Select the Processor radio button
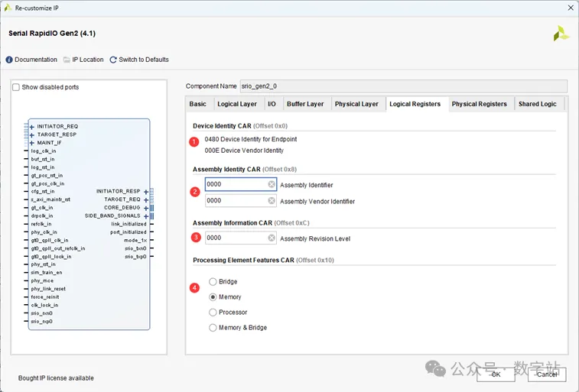This screenshot has width=579, height=392. click(213, 313)
